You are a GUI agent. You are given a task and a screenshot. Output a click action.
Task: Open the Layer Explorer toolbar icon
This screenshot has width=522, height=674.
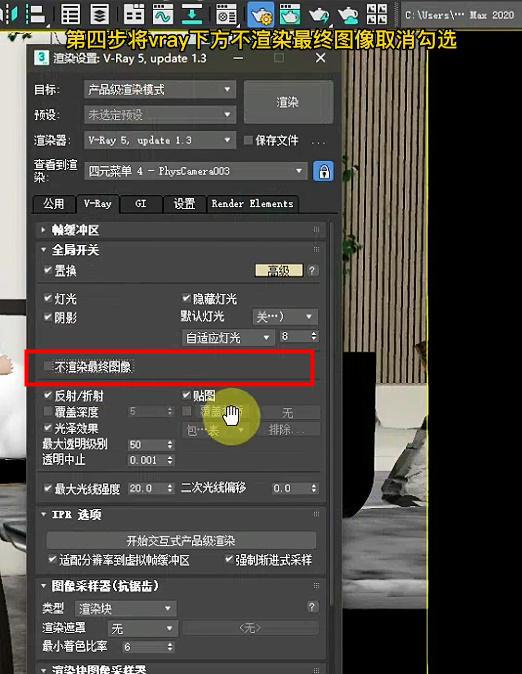(99, 14)
